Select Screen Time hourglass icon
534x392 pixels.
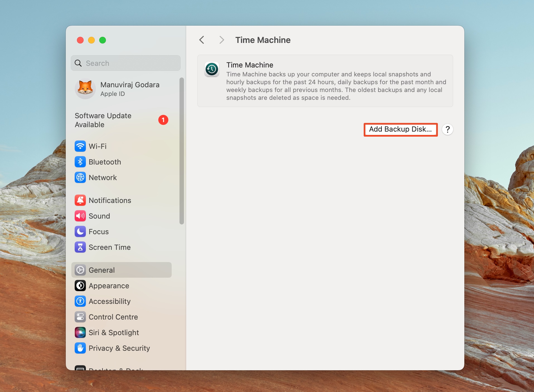pyautogui.click(x=80, y=247)
